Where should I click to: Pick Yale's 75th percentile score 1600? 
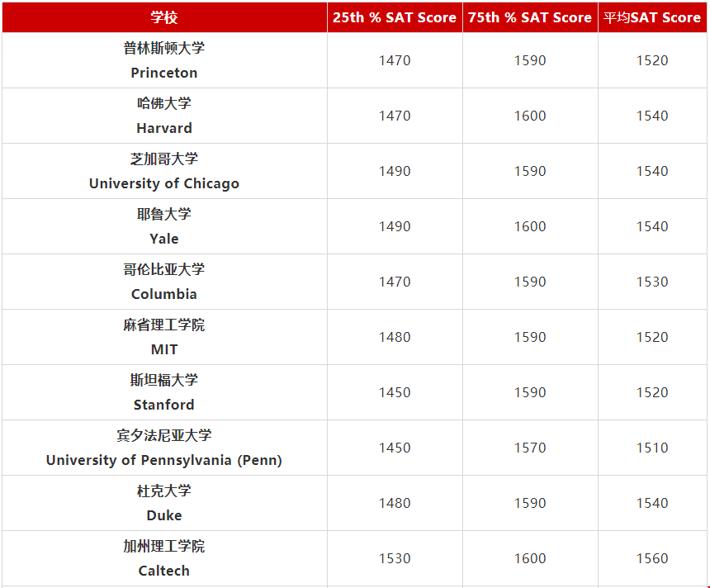pyautogui.click(x=530, y=226)
